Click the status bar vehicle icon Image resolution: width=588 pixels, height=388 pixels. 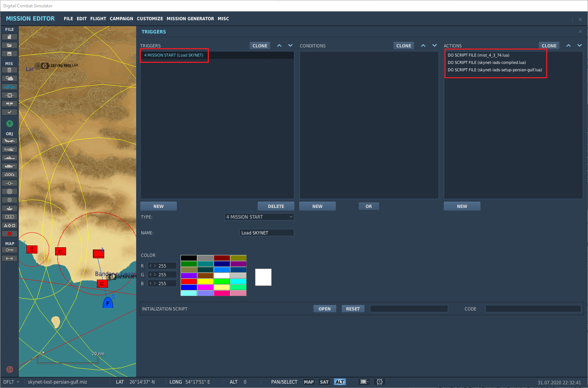click(364, 382)
